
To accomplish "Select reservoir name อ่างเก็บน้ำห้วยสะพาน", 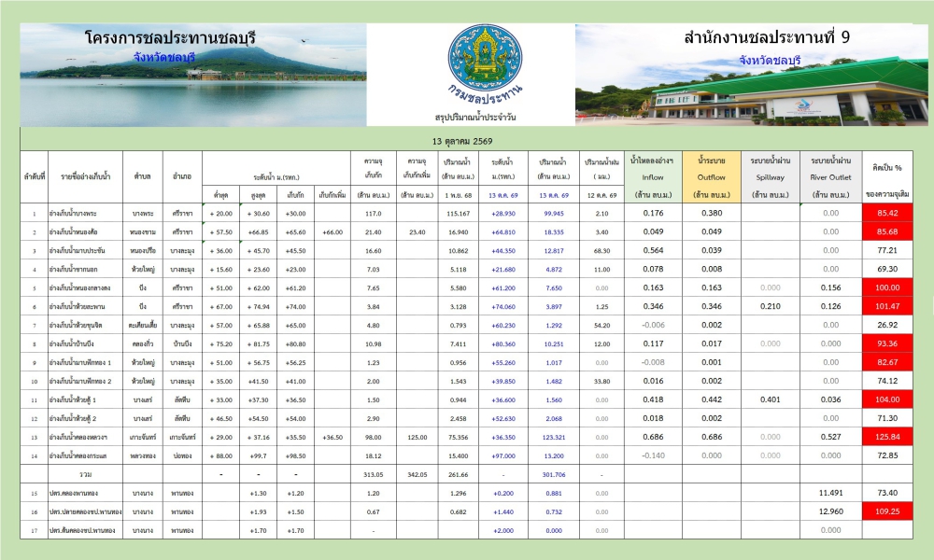I will tap(77, 306).
